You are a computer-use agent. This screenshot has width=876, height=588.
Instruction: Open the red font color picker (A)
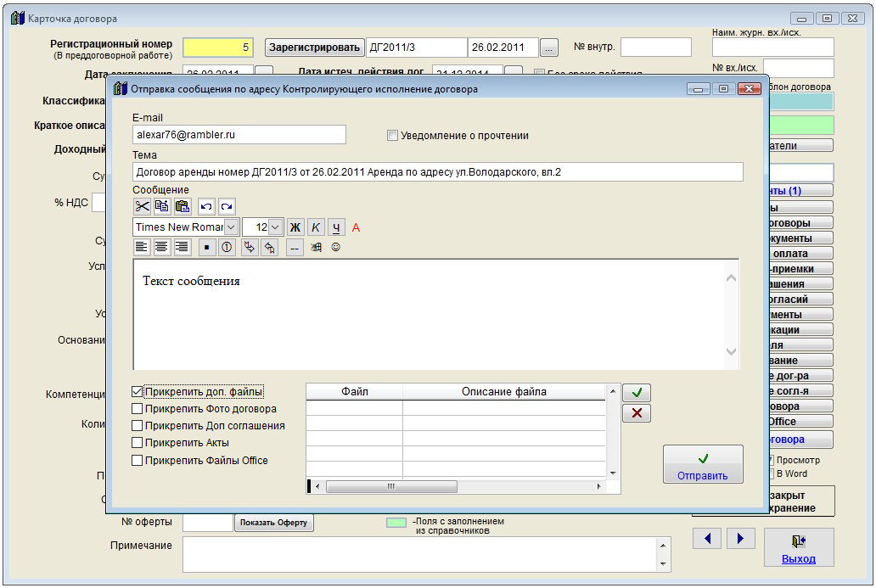(x=356, y=227)
